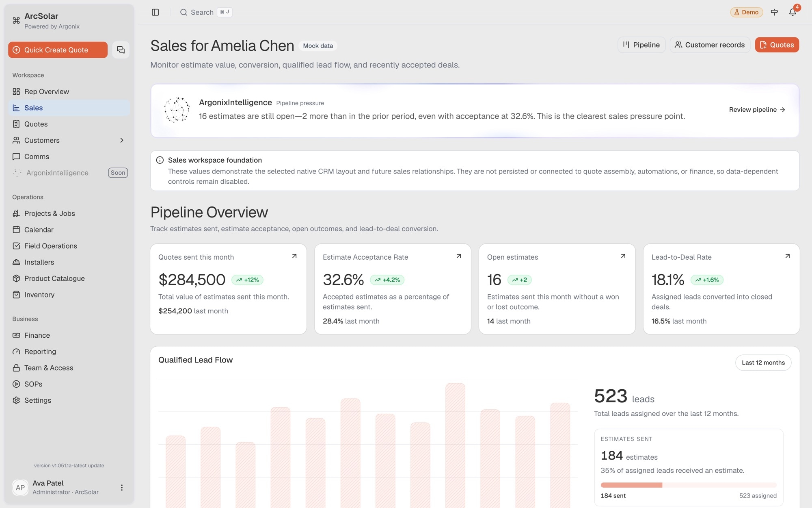The image size is (812, 508).
Task: Open Installers in the sidebar
Action: (69, 262)
